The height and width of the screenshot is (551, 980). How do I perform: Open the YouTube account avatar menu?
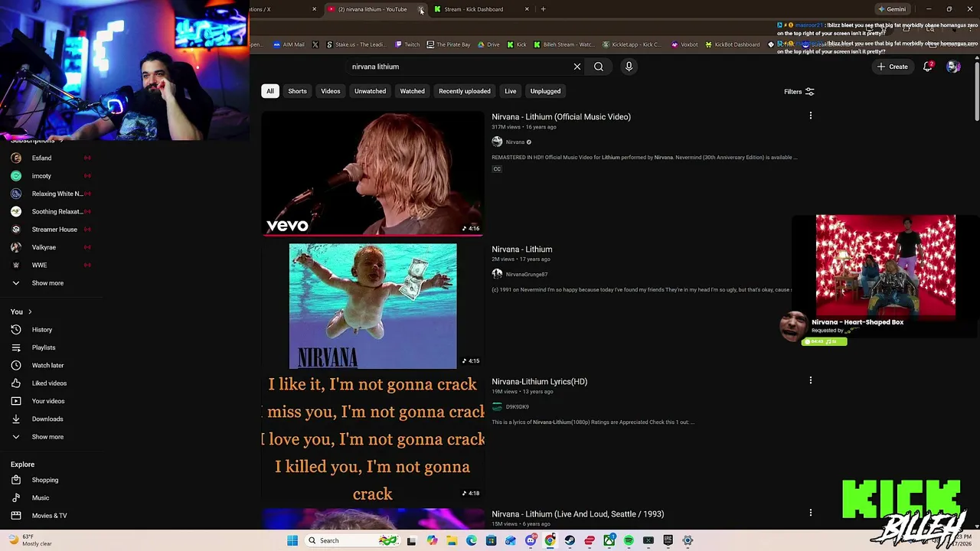(953, 67)
